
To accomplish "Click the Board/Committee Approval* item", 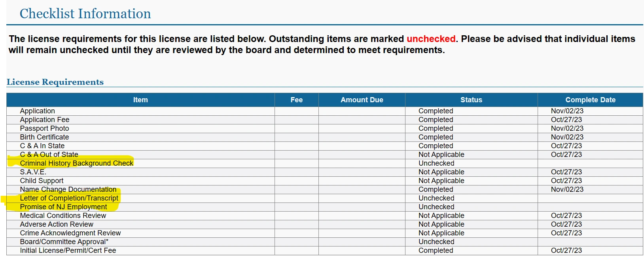I will (64, 242).
